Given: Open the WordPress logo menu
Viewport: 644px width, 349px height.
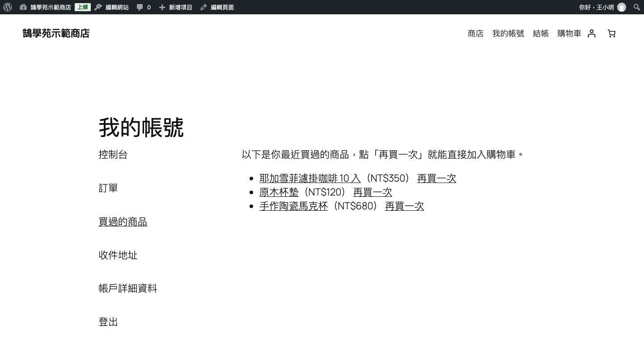Looking at the screenshot, I should [8, 7].
